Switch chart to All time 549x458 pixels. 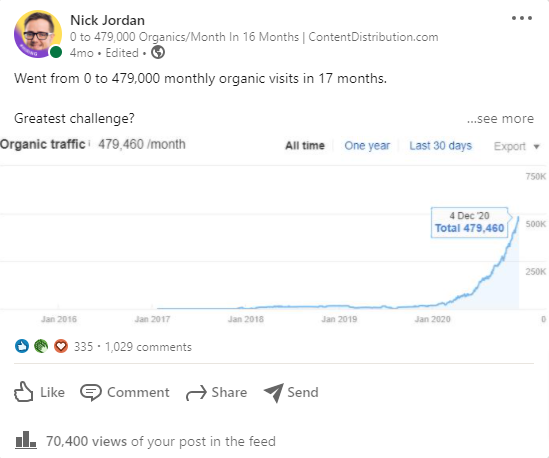coord(305,145)
